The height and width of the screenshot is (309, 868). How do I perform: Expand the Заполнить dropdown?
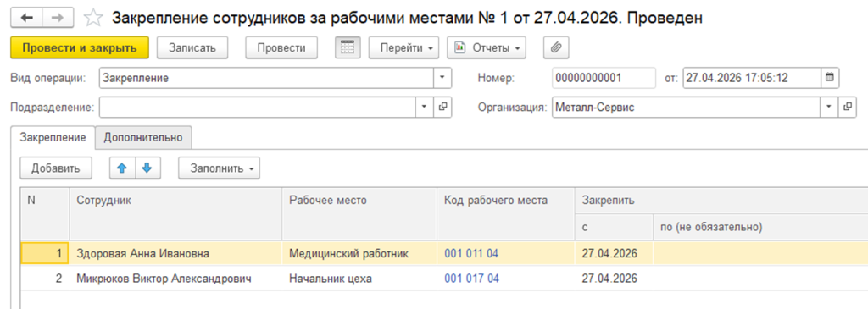click(220, 168)
